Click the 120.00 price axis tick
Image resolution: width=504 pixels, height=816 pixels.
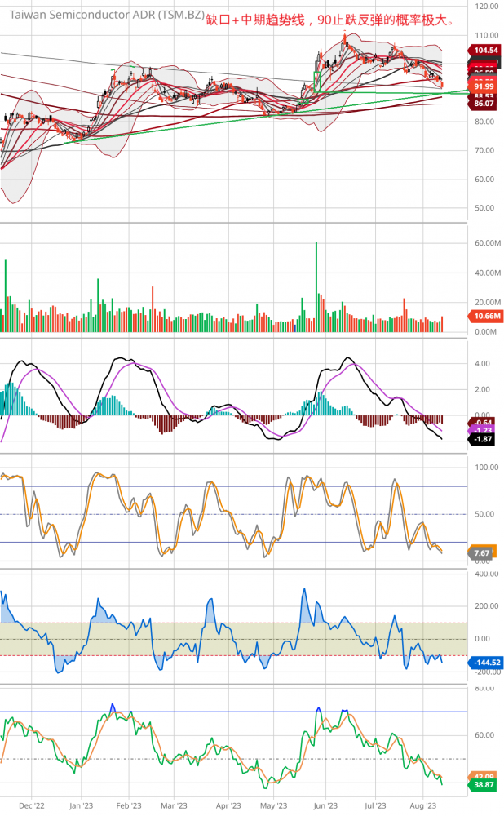486,6
